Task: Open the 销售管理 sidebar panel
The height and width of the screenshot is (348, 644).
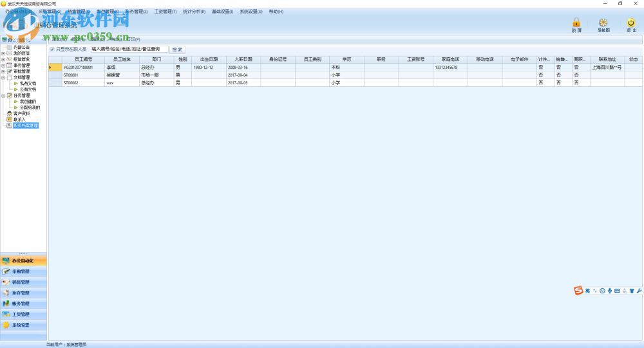Action: coord(23,282)
